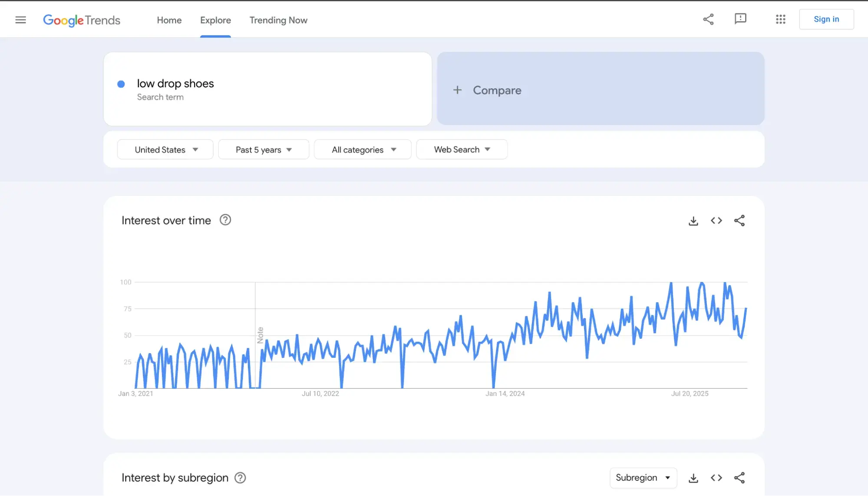Open the Google apps grid
This screenshot has height=496, width=868.
point(780,19)
